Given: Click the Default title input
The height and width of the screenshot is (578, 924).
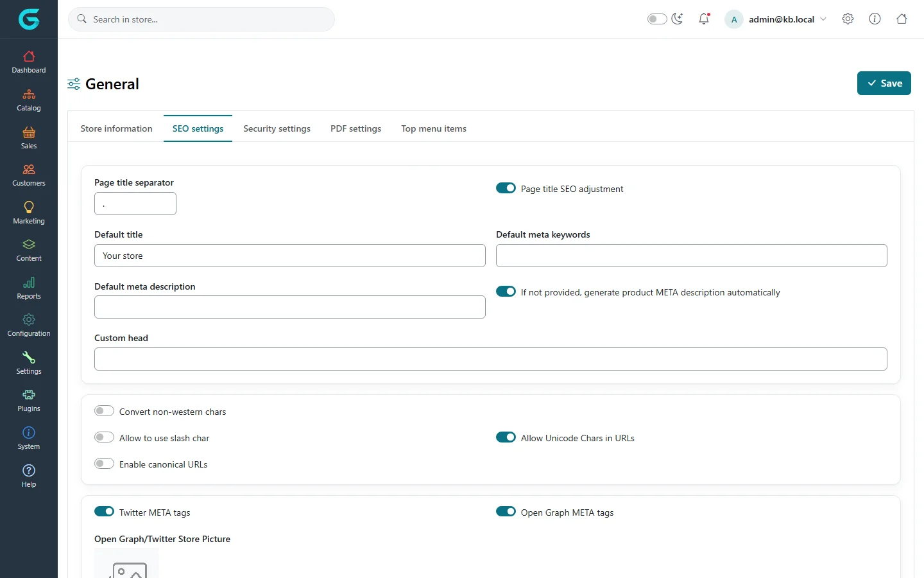Looking at the screenshot, I should (x=290, y=256).
